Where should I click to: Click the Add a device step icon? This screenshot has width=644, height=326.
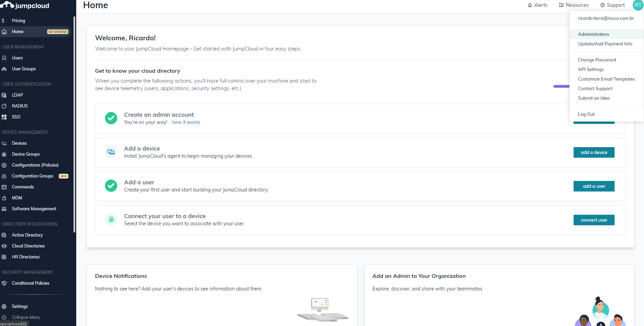coord(111,152)
